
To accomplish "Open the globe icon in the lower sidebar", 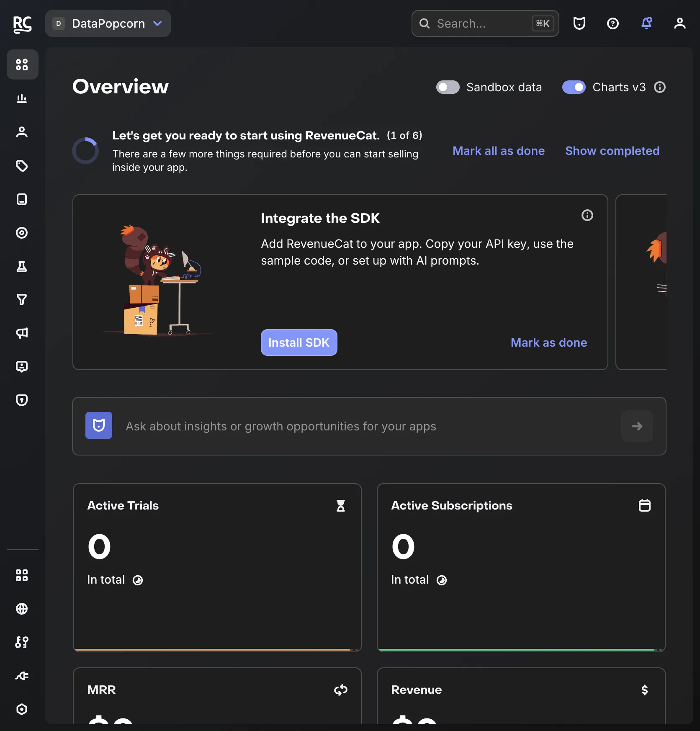I will coord(22,609).
